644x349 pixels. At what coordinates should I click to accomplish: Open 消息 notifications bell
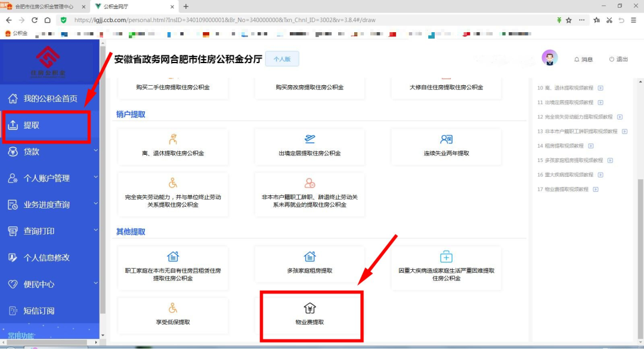pos(583,60)
